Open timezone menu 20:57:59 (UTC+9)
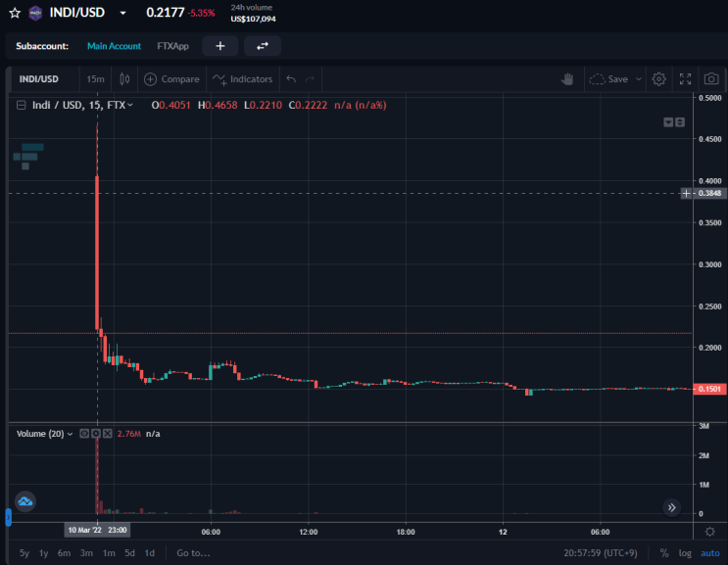Image resolution: width=728 pixels, height=565 pixels. (601, 553)
